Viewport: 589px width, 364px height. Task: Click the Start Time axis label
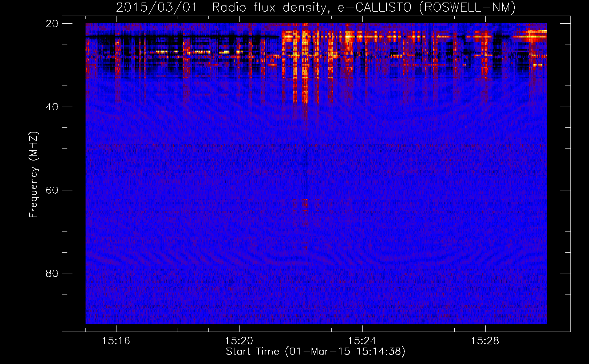click(x=316, y=352)
